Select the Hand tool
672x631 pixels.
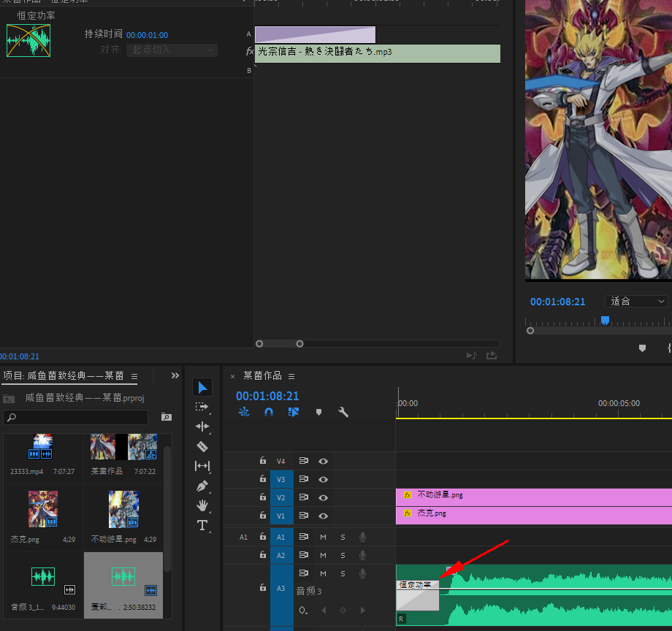point(202,505)
